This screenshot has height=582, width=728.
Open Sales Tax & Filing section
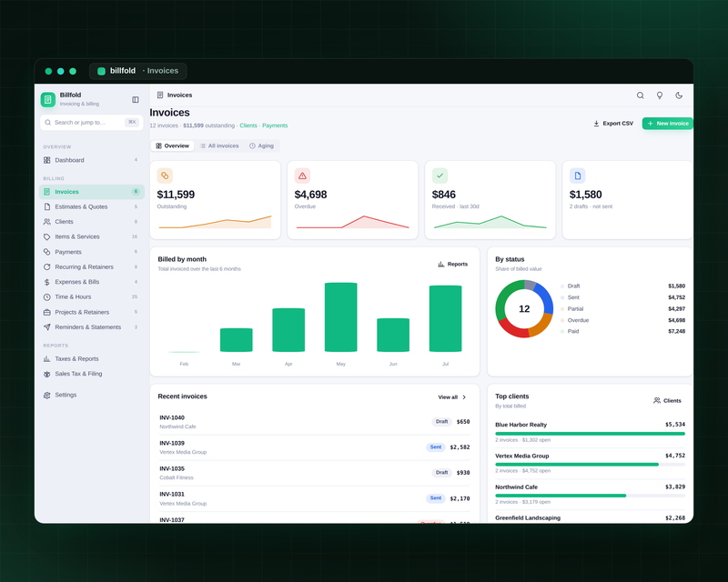point(92,374)
